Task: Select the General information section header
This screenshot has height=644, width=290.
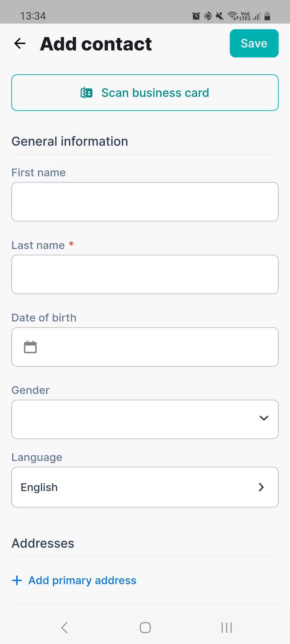Action: [x=70, y=141]
